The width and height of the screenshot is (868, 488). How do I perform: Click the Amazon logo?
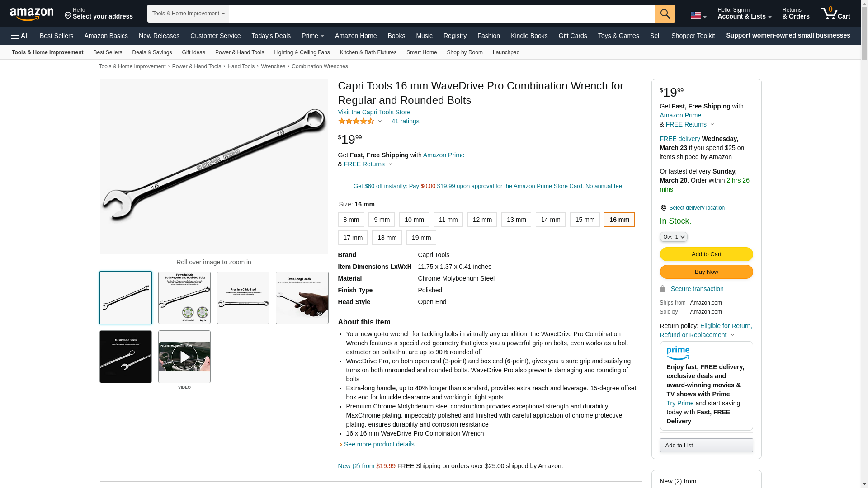tap(32, 14)
